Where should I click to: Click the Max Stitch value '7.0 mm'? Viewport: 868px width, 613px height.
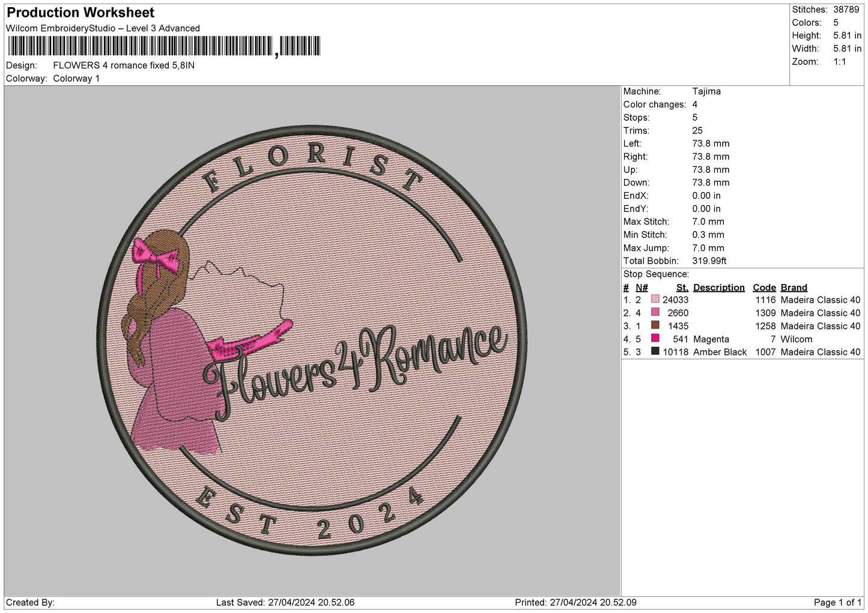(708, 222)
